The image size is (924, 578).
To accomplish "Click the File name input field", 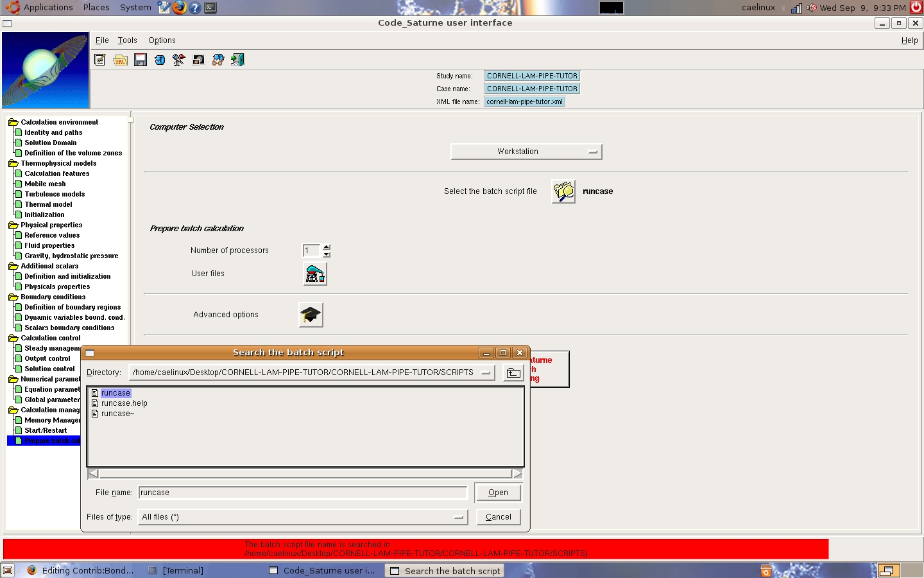I will (x=303, y=493).
